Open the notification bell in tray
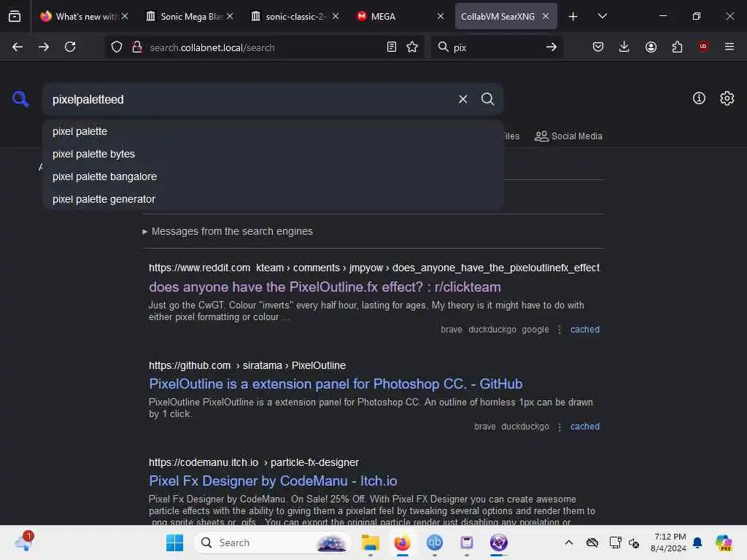Image resolution: width=747 pixels, height=560 pixels. tap(697, 542)
